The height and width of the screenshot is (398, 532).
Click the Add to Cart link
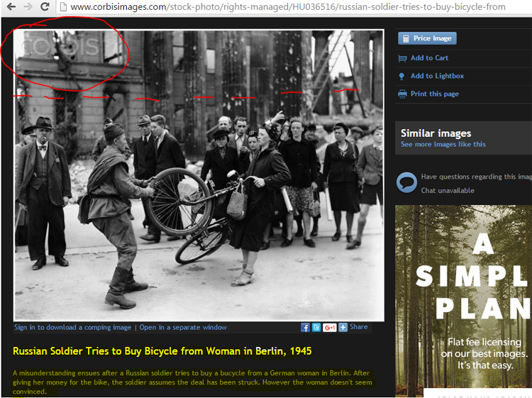click(x=429, y=58)
